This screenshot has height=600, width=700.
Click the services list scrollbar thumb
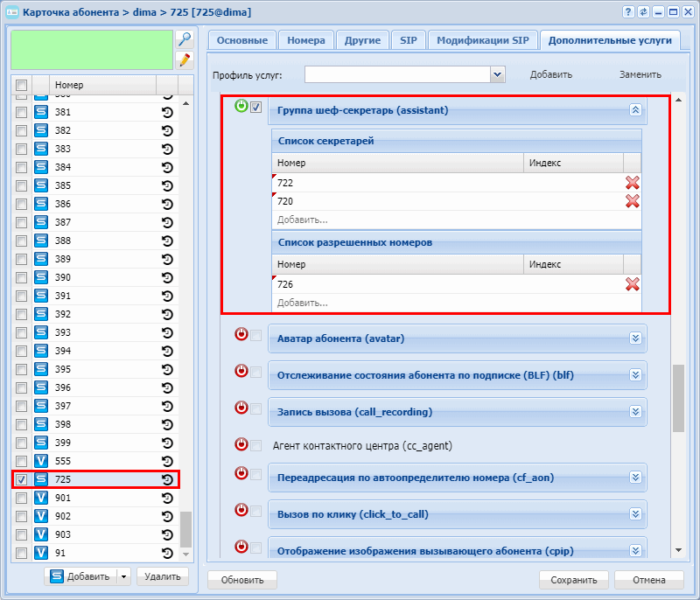click(678, 398)
